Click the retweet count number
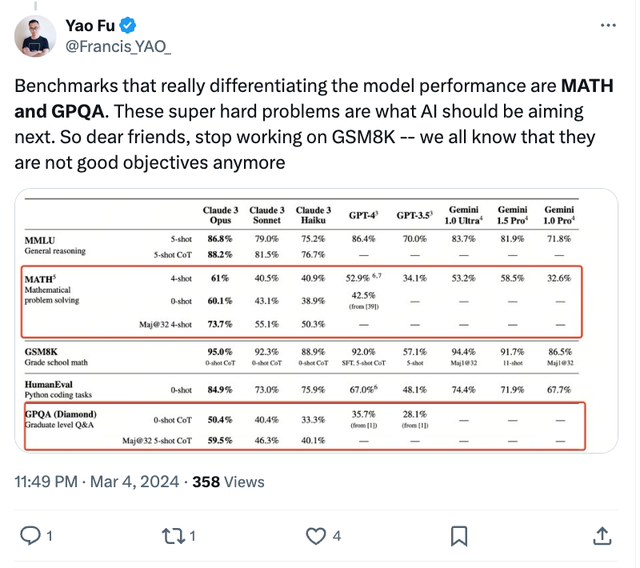 pos(193,536)
